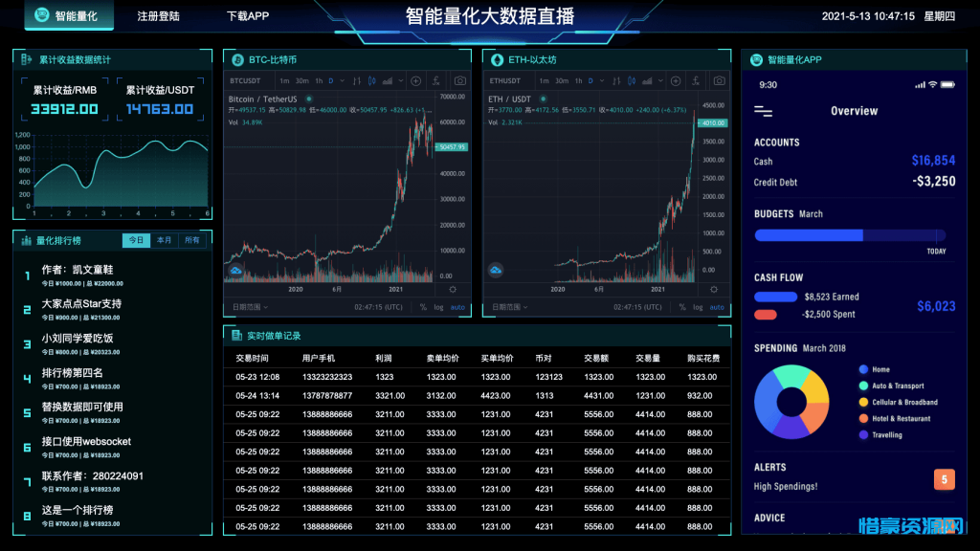Image resolution: width=980 pixels, height=551 pixels.
Task: Expand the chart type chevron on ETH chart
Action: tap(660, 81)
